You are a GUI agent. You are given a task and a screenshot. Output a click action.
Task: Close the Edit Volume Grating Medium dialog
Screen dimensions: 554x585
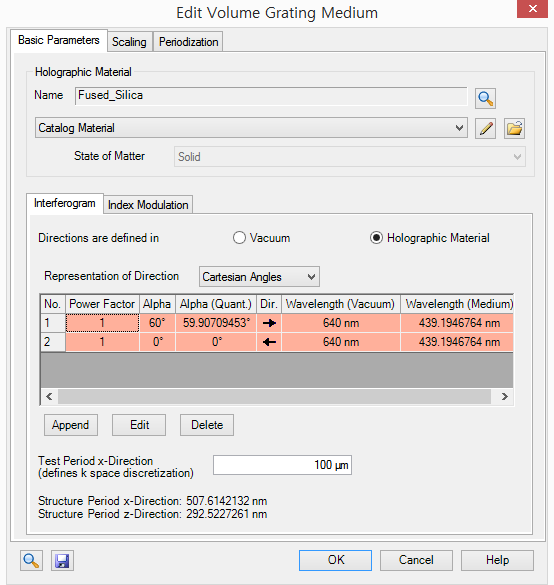pyautogui.click(x=532, y=8)
